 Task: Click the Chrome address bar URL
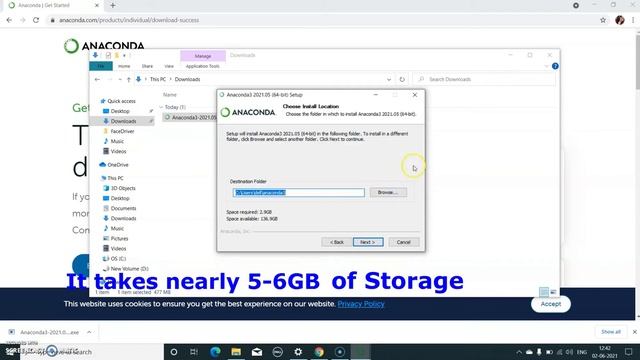[x=129, y=20]
